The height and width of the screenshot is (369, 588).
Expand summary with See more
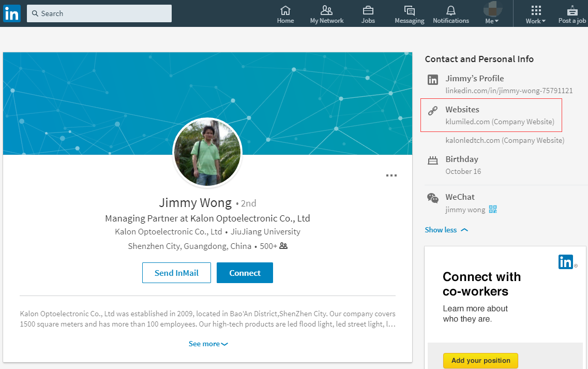tap(208, 344)
